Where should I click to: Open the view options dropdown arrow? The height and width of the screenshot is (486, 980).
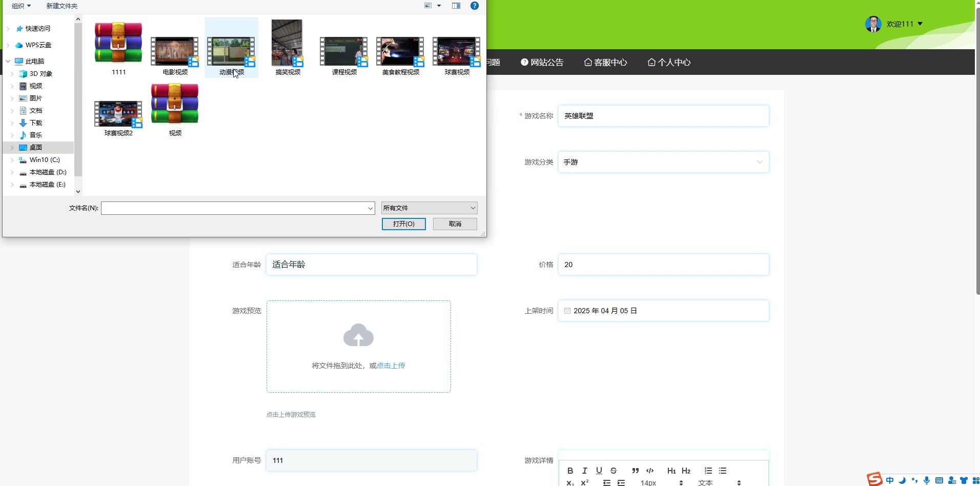pyautogui.click(x=439, y=6)
